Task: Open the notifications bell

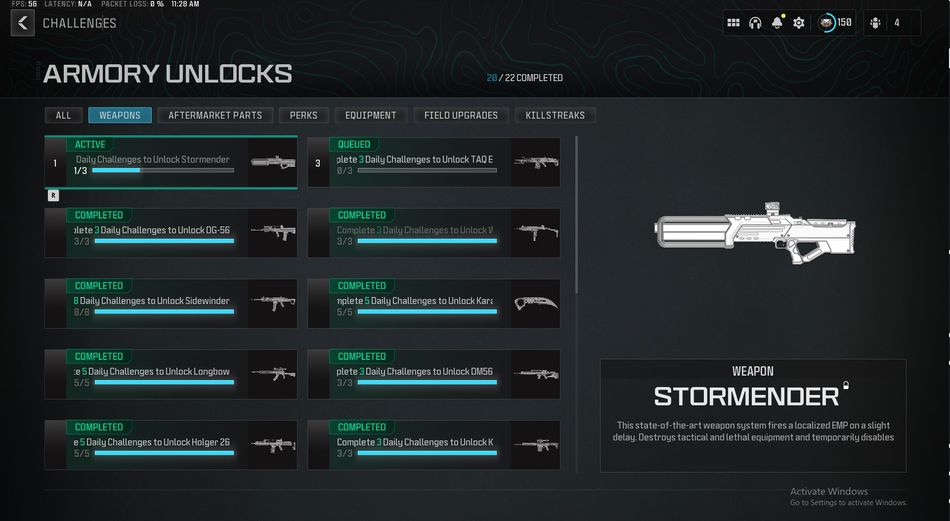Action: [x=777, y=22]
